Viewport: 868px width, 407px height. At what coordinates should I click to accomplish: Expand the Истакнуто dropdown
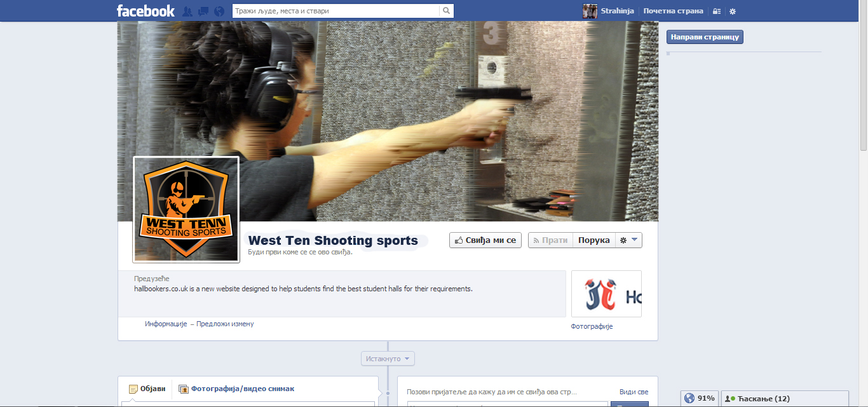point(388,359)
